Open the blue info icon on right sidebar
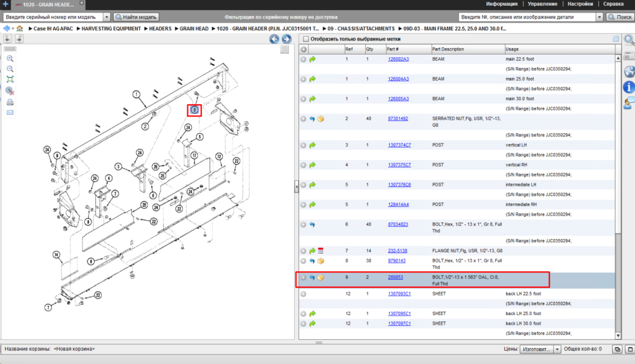 (x=629, y=86)
